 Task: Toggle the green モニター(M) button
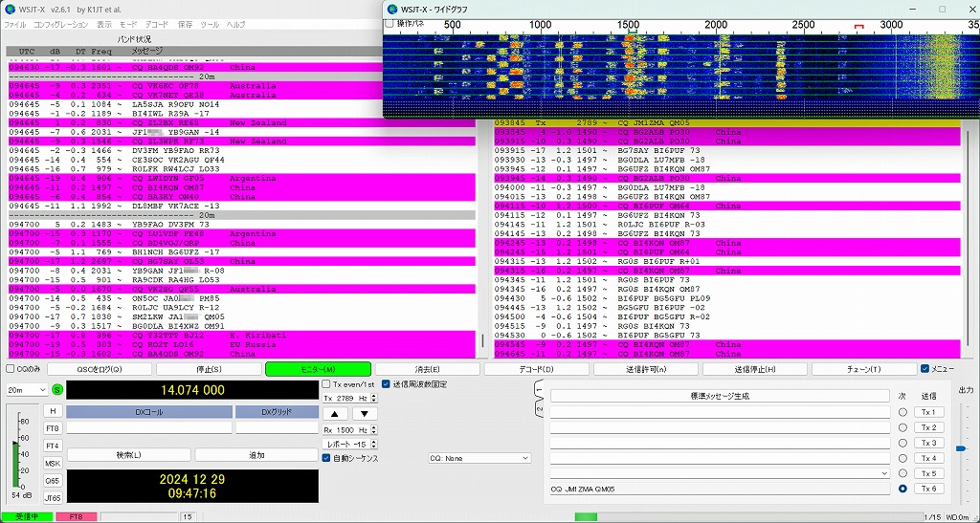318,369
